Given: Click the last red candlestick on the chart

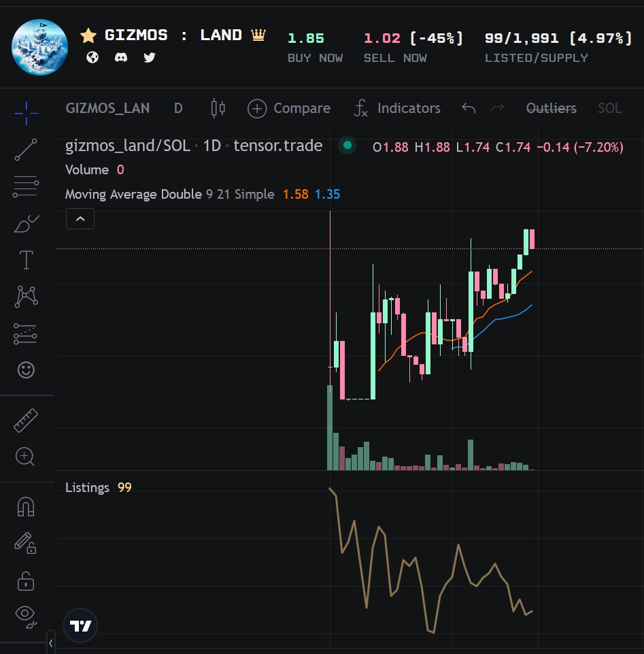Looking at the screenshot, I should tap(532, 239).
